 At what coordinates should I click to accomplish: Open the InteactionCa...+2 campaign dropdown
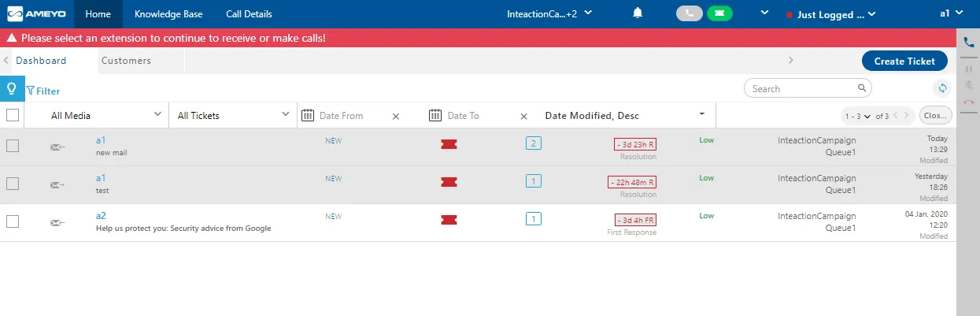(549, 13)
